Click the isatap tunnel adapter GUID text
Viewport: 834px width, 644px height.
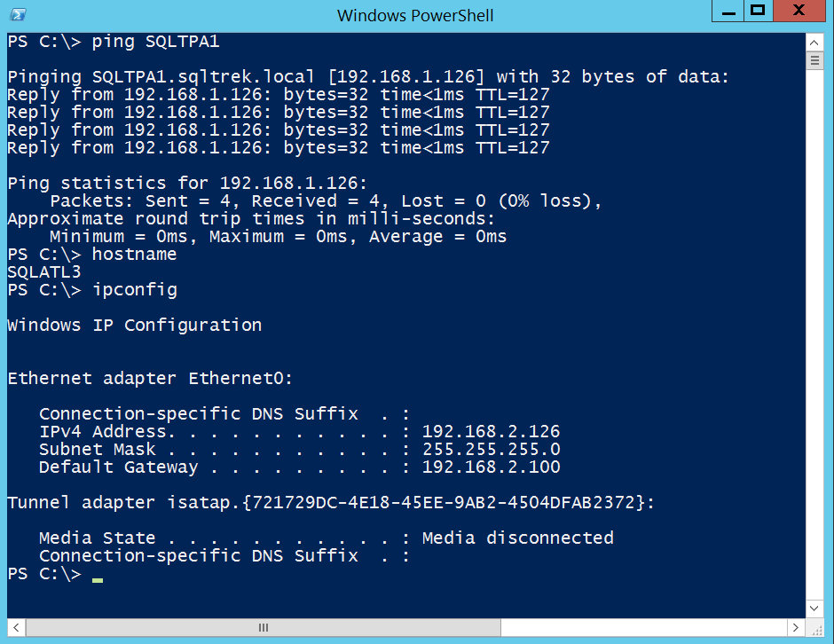[x=452, y=503]
